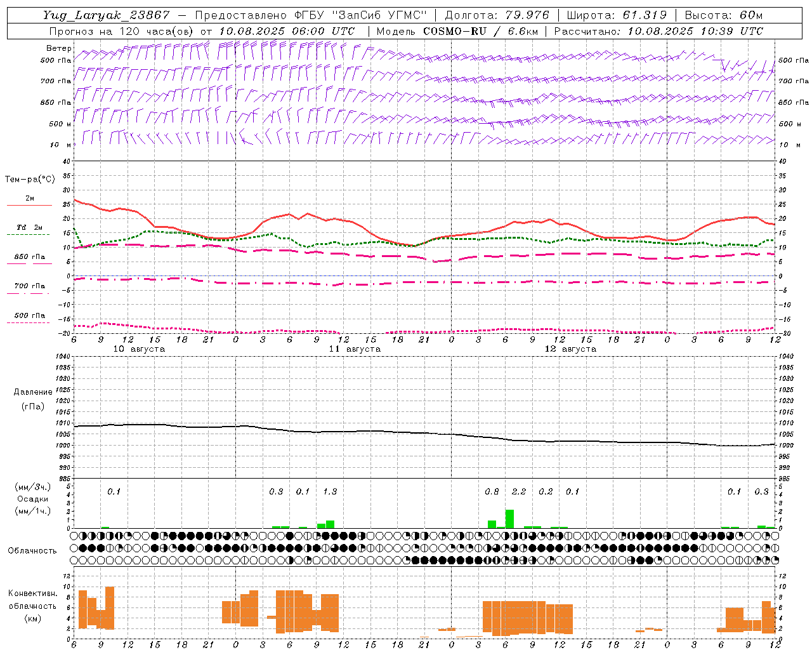This screenshot has width=812, height=650.
Task: Click the text Прогноз на 120 часа(ов)
Action: click(122, 31)
